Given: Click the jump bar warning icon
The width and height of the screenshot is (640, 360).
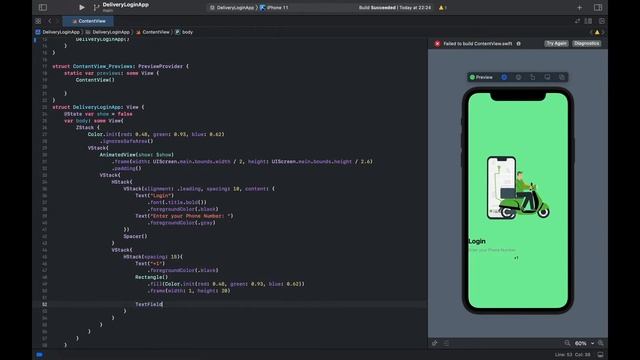Looking at the screenshot, I should coord(597,32).
